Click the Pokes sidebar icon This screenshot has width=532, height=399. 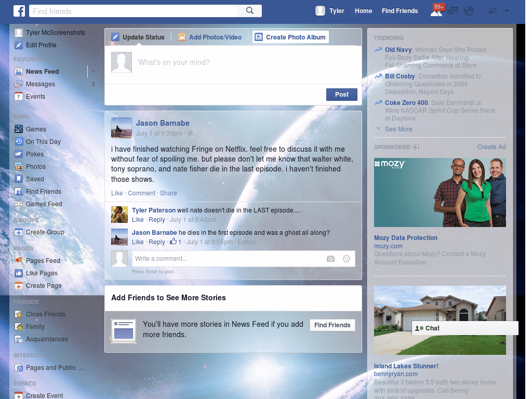tap(19, 154)
